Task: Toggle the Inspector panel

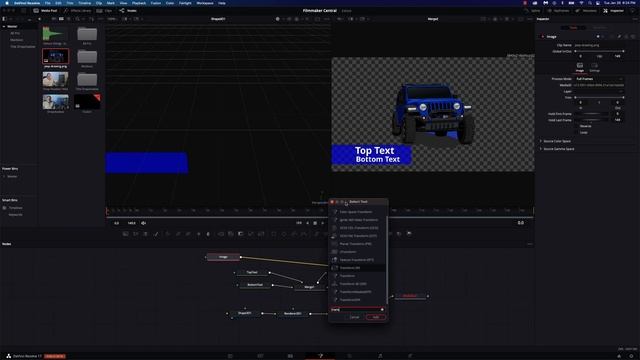Action: [613, 11]
